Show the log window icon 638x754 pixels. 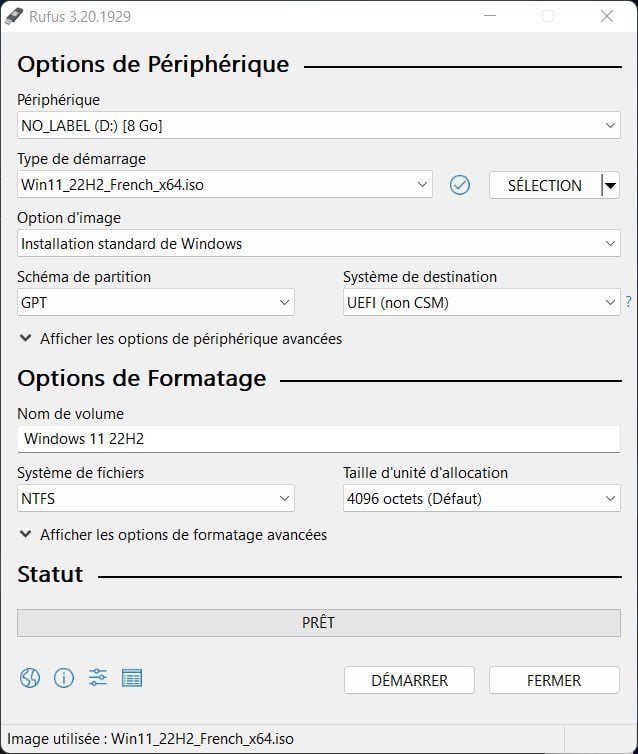click(x=132, y=678)
